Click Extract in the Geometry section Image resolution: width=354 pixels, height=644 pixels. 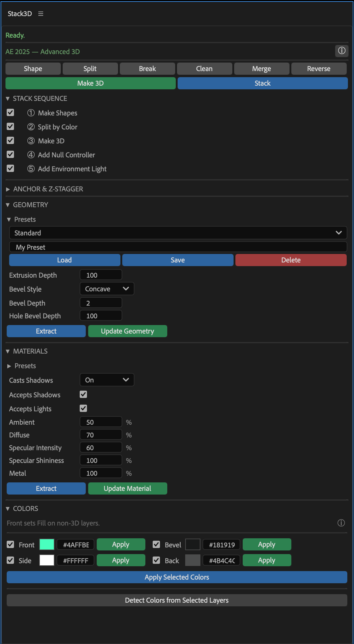coord(46,331)
